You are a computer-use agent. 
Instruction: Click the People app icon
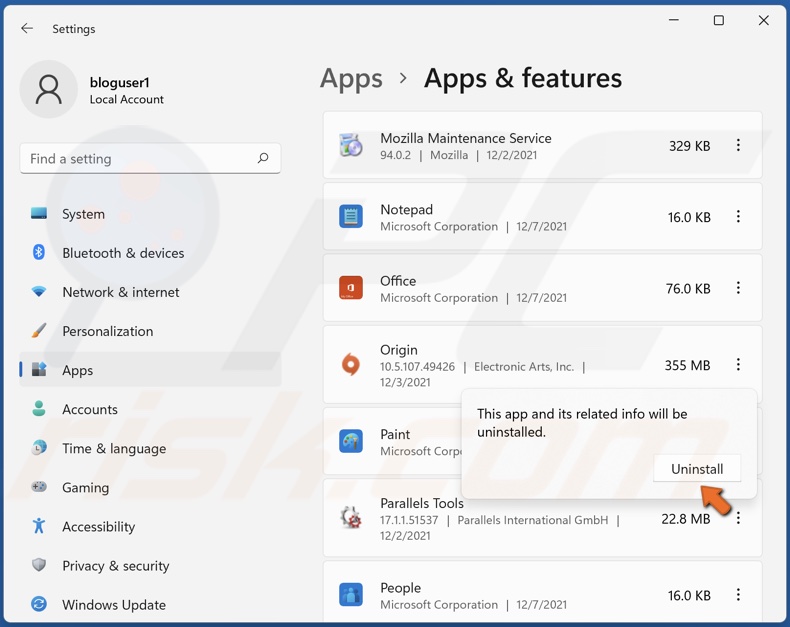click(351, 594)
